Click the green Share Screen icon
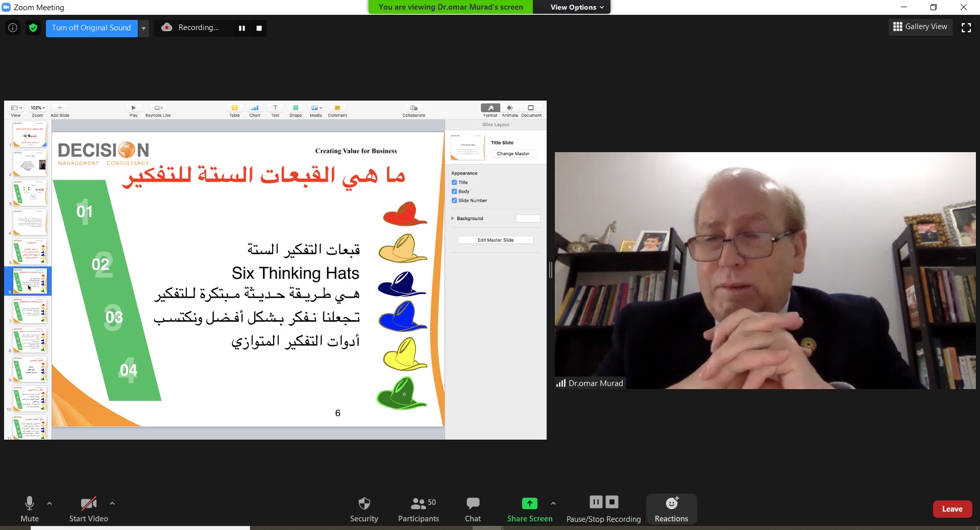 point(529,503)
